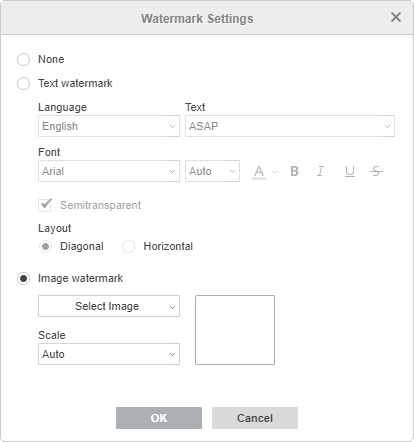Click the Cancel button
414x442 pixels.
click(x=255, y=418)
